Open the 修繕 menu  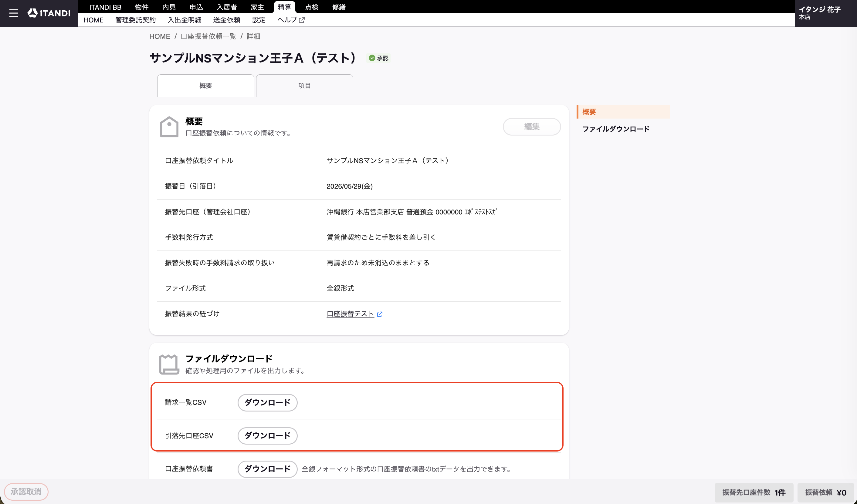[x=339, y=7]
